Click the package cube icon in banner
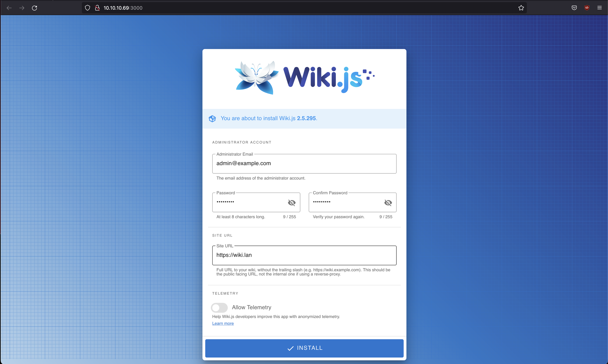 pyautogui.click(x=212, y=119)
